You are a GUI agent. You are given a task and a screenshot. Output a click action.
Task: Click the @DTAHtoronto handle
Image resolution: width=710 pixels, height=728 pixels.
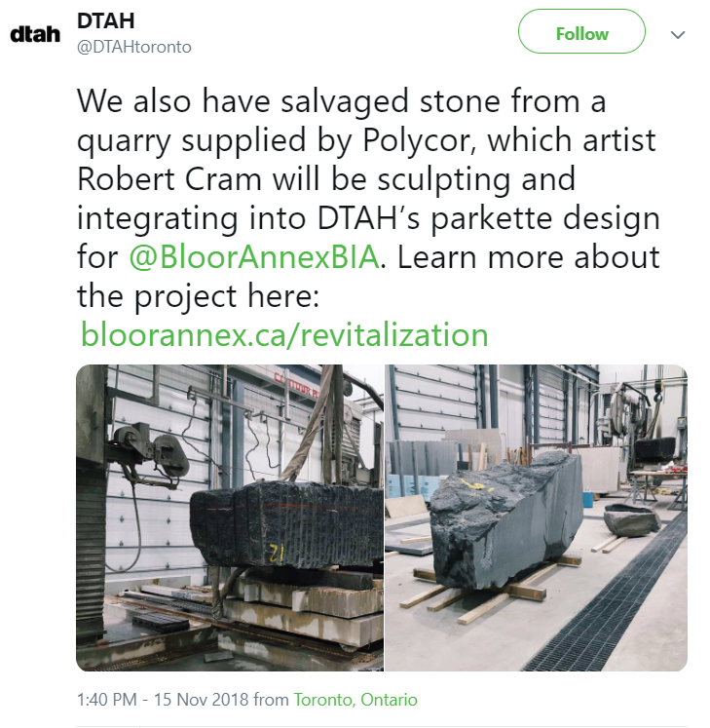(x=133, y=46)
